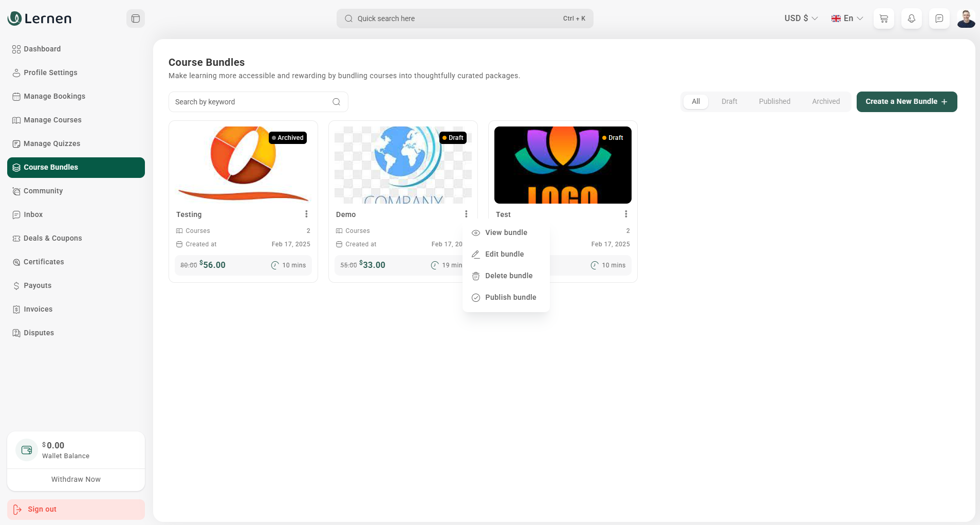Open your profile avatar
This screenshot has height=525, width=980.
[967, 18]
